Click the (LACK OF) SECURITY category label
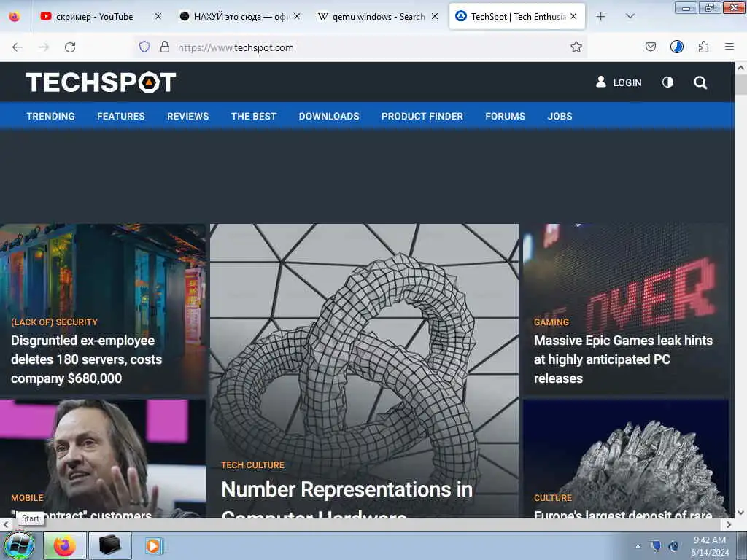The image size is (747, 560). [54, 322]
